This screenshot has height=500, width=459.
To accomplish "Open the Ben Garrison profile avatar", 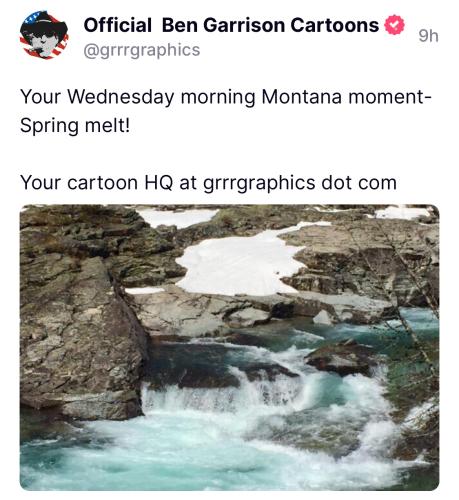I will click(44, 35).
